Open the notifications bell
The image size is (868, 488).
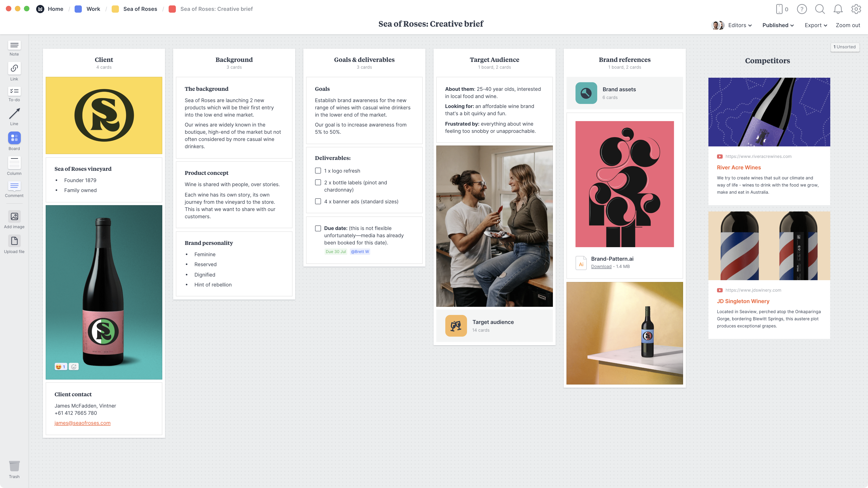coord(838,9)
